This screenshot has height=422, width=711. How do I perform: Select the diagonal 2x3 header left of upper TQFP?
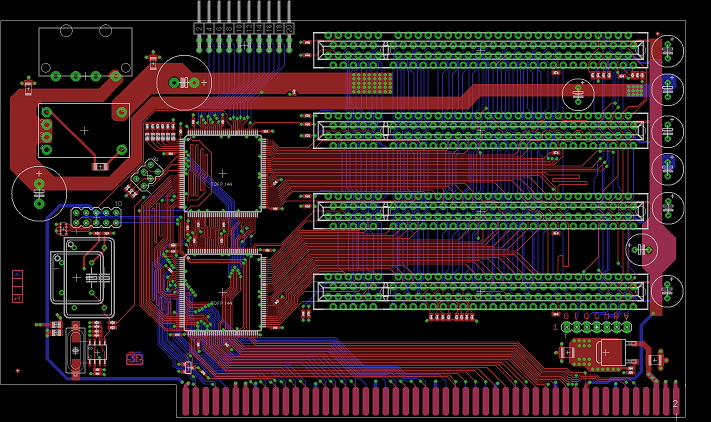pyautogui.click(x=147, y=175)
